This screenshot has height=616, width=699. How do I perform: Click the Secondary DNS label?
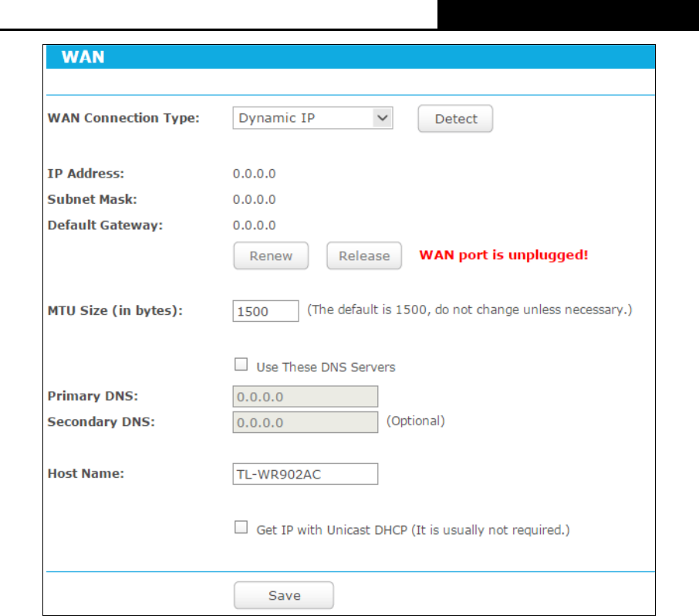pos(101,422)
